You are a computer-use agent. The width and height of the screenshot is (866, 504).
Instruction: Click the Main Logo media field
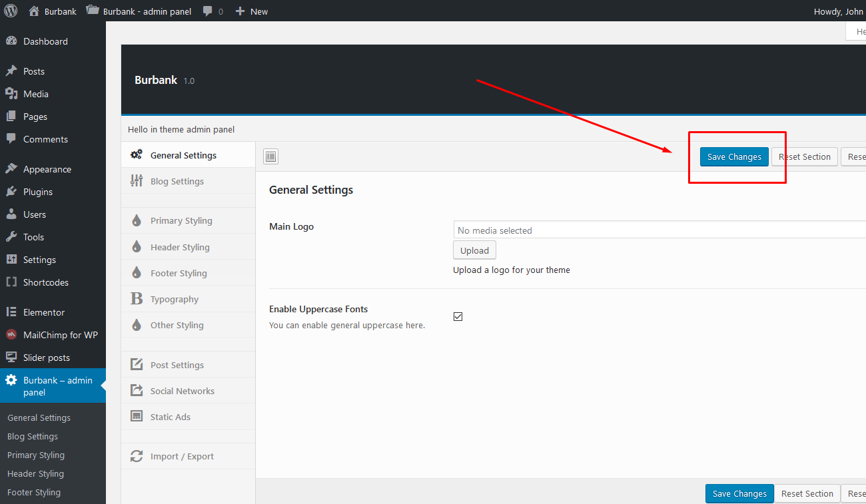click(x=658, y=230)
